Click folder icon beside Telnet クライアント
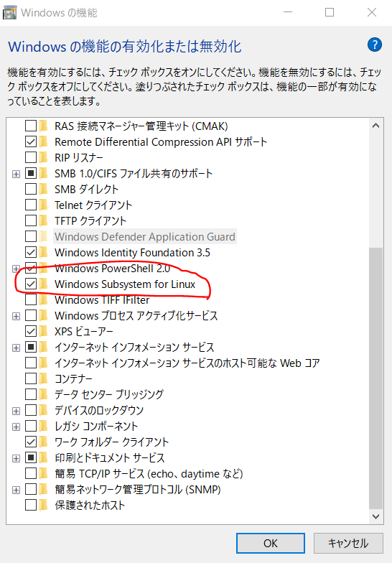The image size is (392, 563). pyautogui.click(x=44, y=205)
